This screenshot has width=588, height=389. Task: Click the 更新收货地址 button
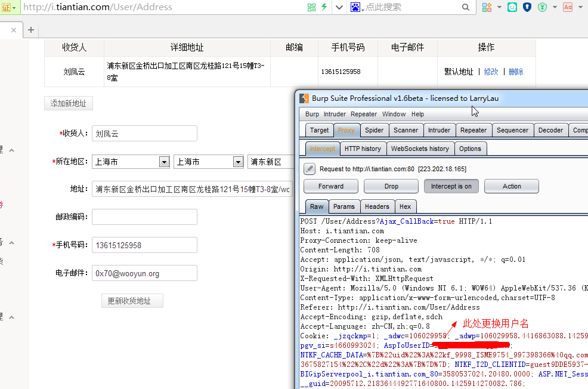coord(132,301)
